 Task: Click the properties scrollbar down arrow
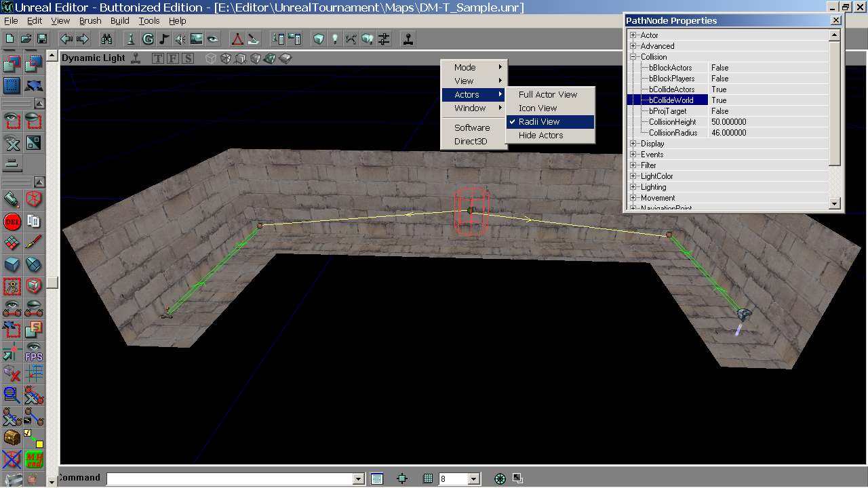point(835,203)
